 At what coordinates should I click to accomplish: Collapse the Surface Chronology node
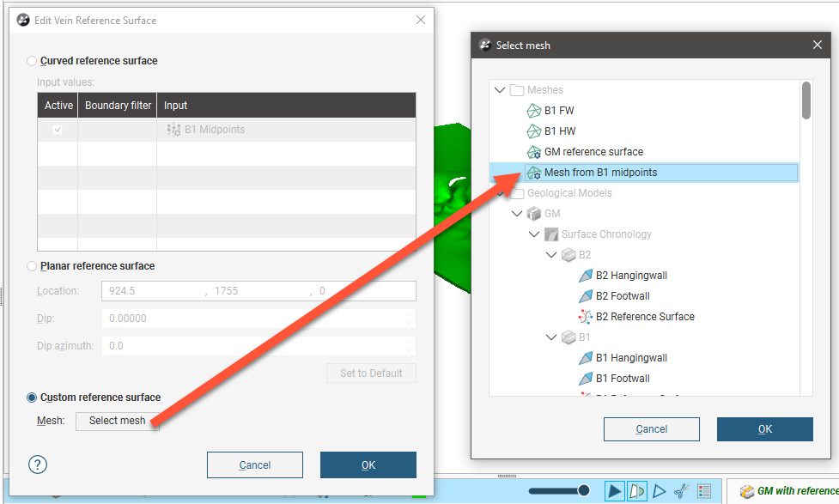coord(534,234)
